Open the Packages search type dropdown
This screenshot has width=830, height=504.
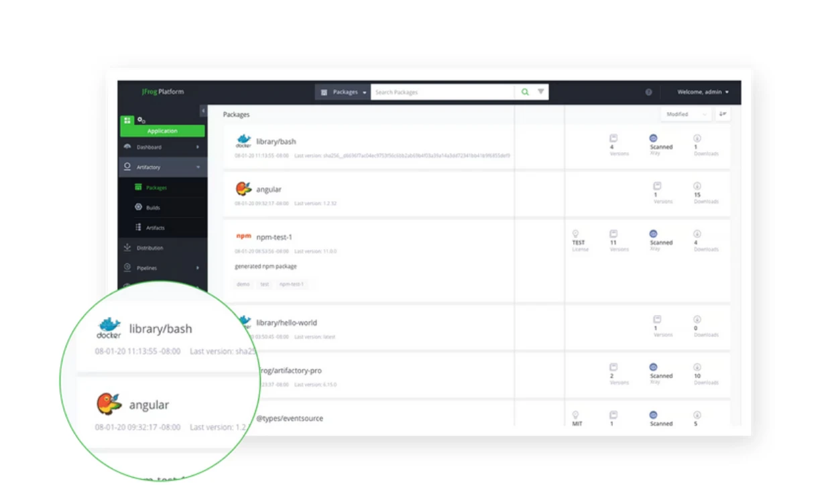click(x=343, y=92)
